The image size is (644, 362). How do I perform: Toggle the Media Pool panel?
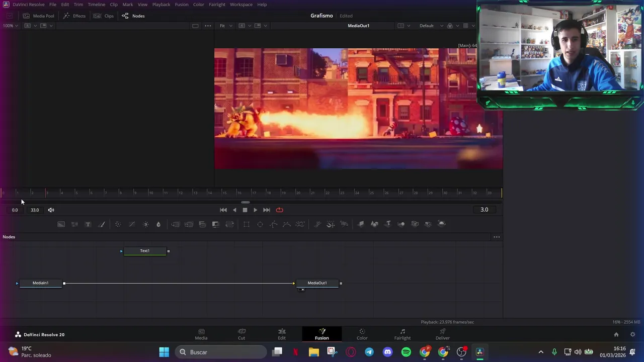pyautogui.click(x=39, y=16)
